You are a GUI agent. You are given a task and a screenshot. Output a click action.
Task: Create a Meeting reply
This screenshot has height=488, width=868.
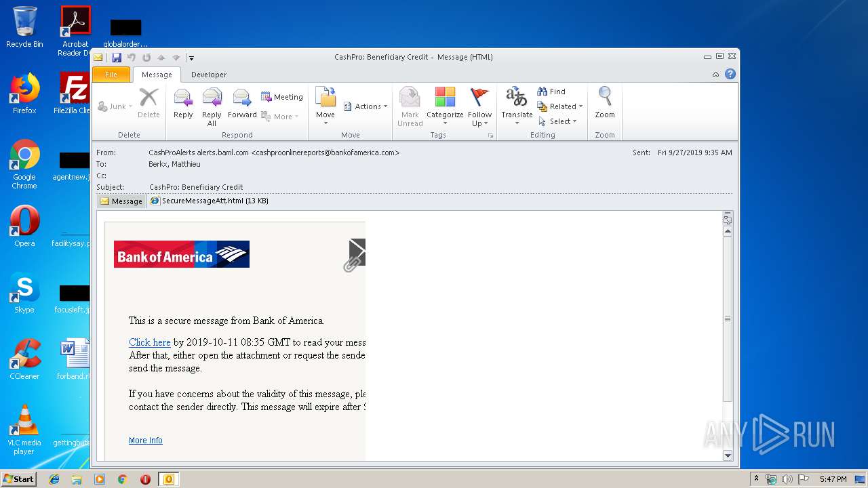(x=282, y=97)
